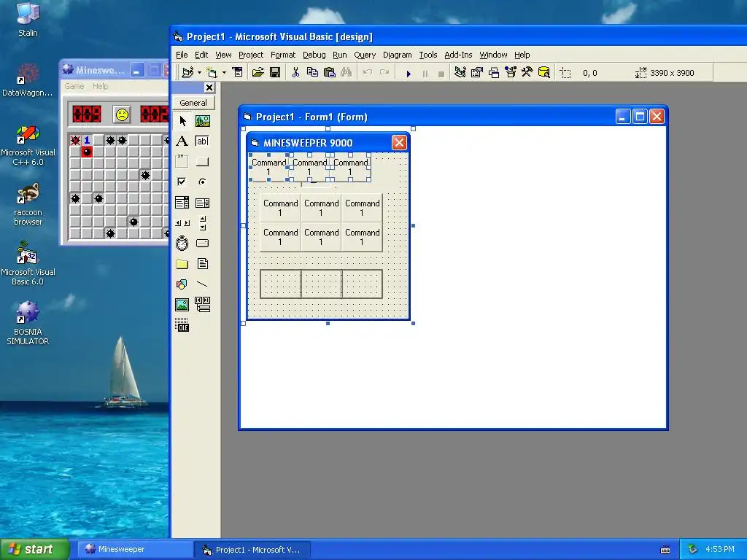Image resolution: width=747 pixels, height=560 pixels.
Task: Switch to Minesweeper taskbar button
Action: [135, 549]
